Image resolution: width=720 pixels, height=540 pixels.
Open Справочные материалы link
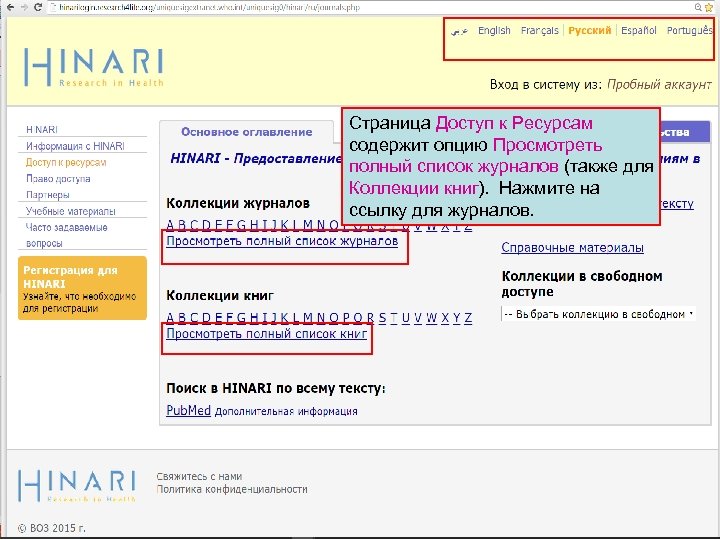coord(572,248)
